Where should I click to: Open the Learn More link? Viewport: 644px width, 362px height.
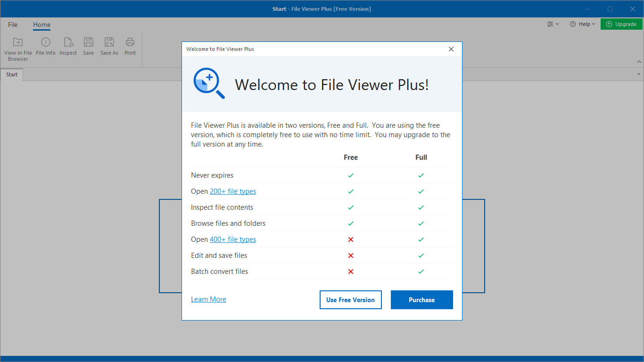point(208,299)
